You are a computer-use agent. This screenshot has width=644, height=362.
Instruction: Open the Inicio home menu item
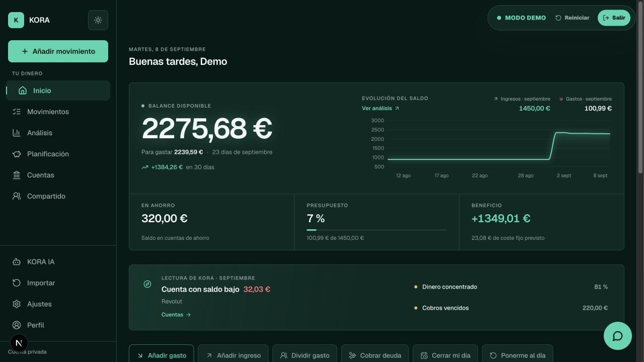point(58,90)
